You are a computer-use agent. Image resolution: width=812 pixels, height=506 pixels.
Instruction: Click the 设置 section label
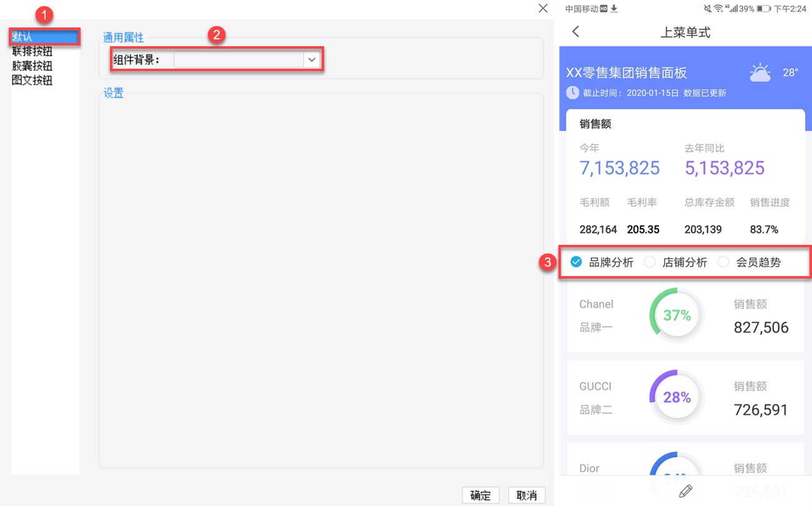(114, 93)
